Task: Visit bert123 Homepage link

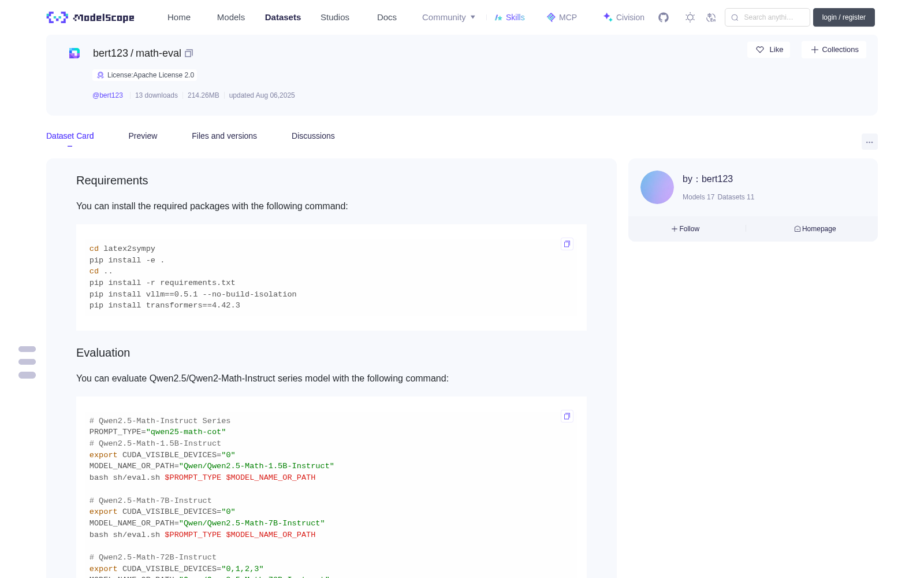Action: coord(815,229)
